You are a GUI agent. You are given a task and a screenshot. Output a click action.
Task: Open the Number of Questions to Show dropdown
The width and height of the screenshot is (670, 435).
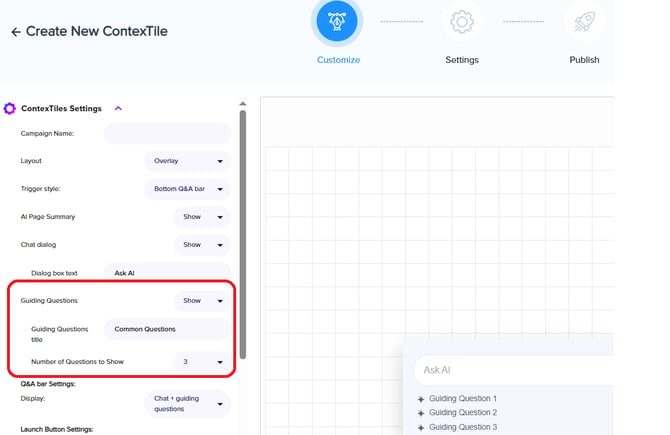click(202, 362)
